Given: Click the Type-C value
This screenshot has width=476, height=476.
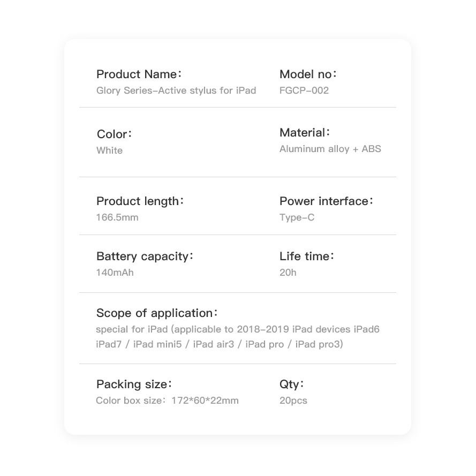Looking at the screenshot, I should tap(297, 217).
